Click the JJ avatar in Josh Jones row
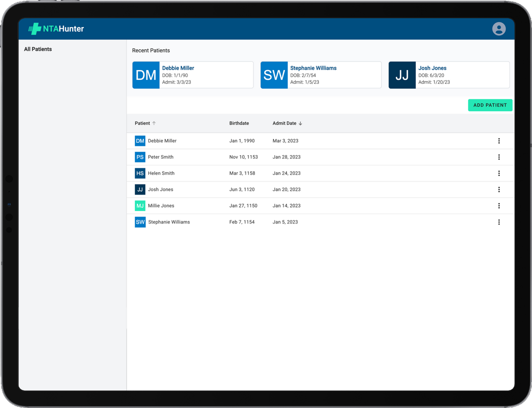 pyautogui.click(x=140, y=190)
